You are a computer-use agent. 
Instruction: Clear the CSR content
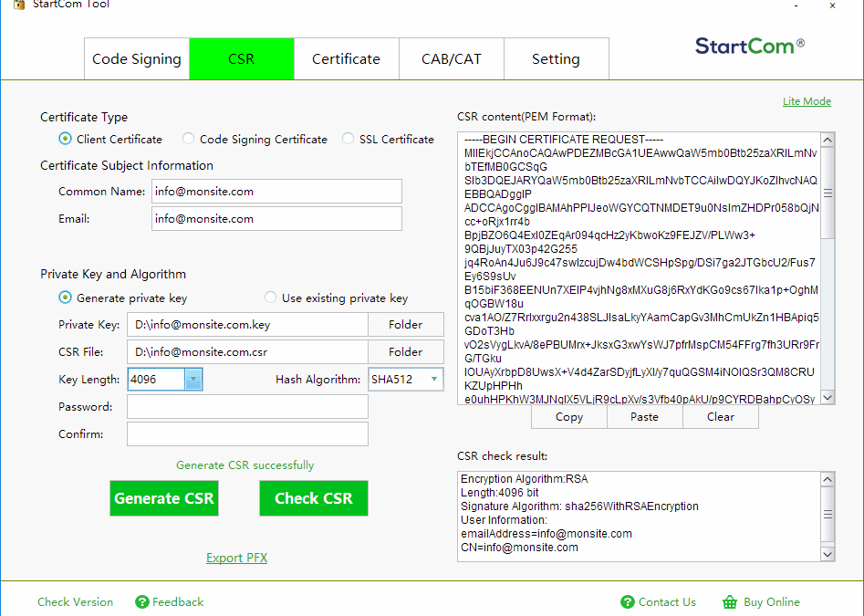721,416
